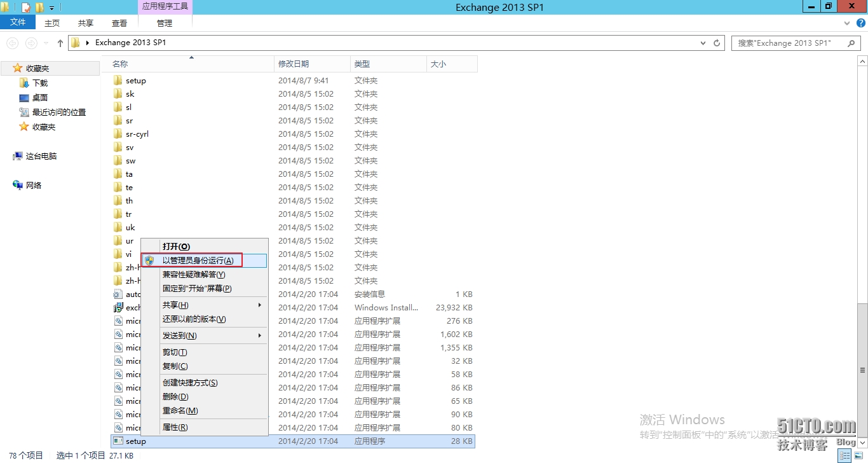868x463 pixels.
Task: Switch to large icons view in status bar
Action: 859,455
